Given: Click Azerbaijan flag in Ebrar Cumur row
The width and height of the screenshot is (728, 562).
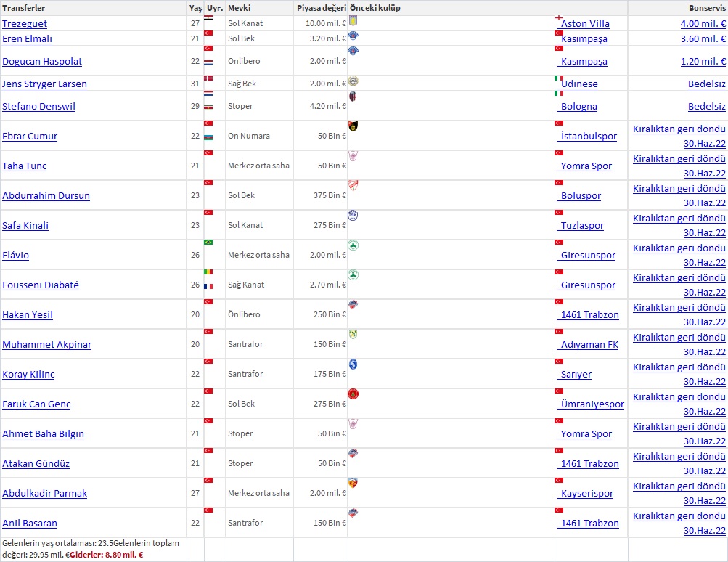Looking at the screenshot, I should click(x=208, y=137).
